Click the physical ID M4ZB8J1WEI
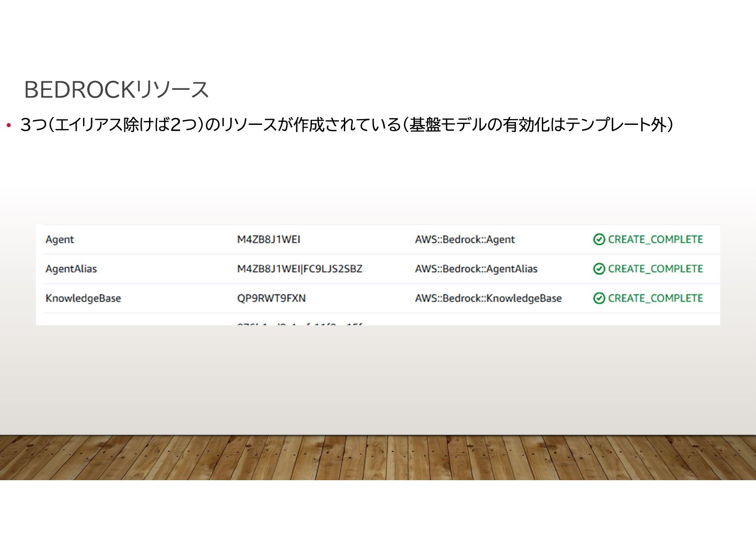 click(268, 239)
